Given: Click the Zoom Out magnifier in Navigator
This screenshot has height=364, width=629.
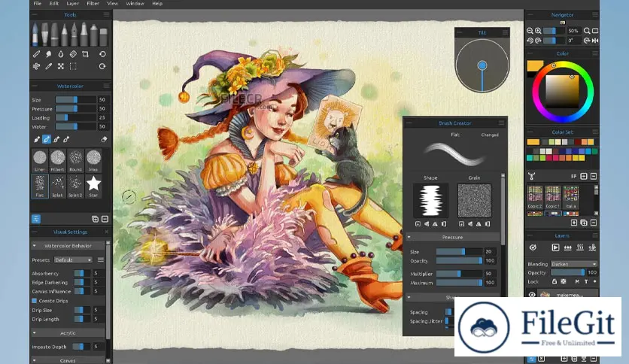Looking at the screenshot, I should coord(530,31).
